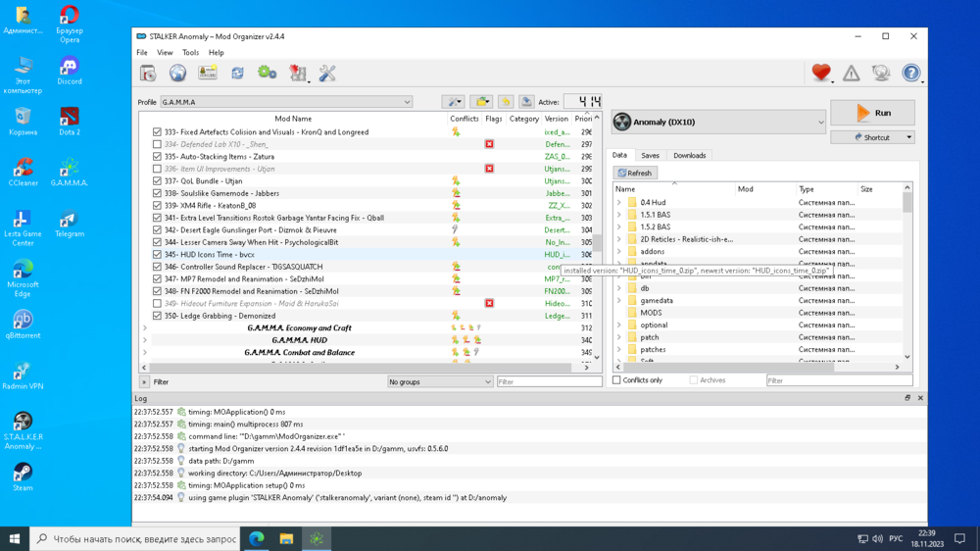
Task: Open the Nexus globe icon in toolbar
Action: (177, 74)
